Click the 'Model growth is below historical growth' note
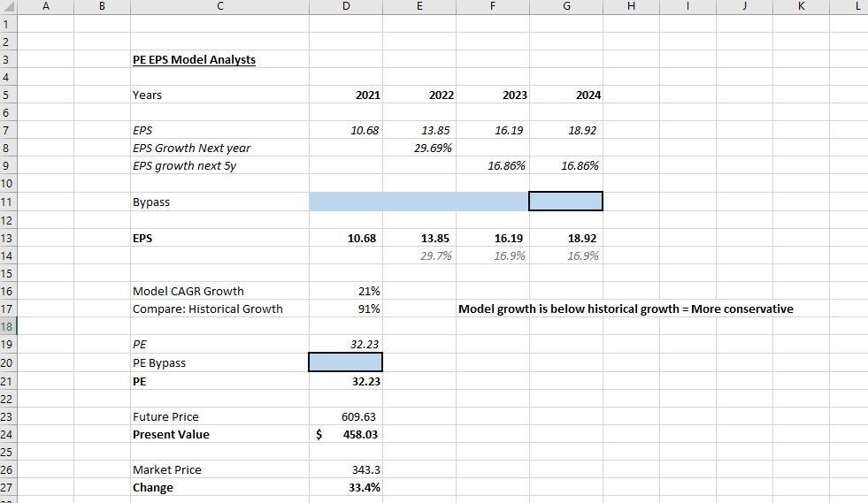The height and width of the screenshot is (503, 868). point(626,309)
